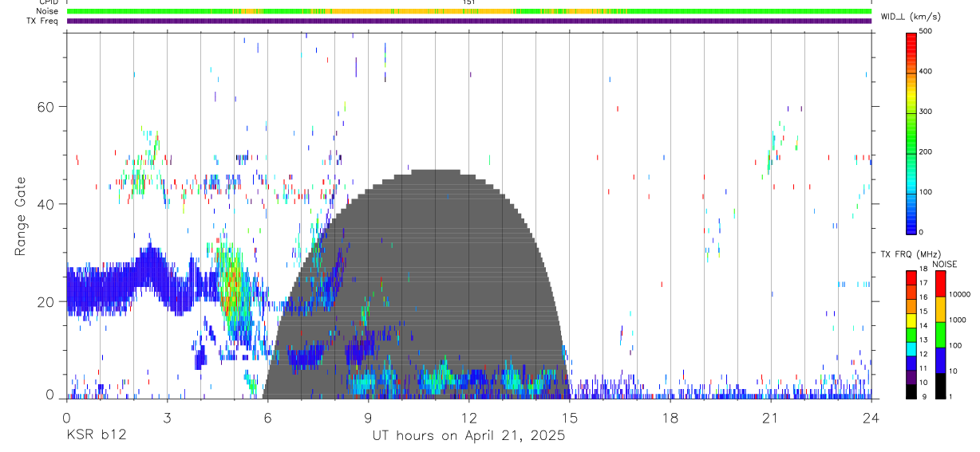
Task: Click the '18' tick on TX FRQ bar
Action: coord(924,269)
